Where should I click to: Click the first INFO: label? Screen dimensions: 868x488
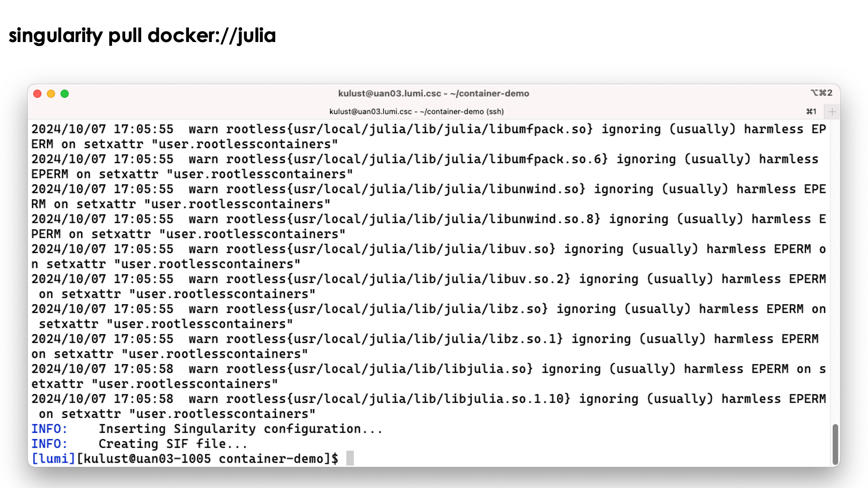click(49, 429)
